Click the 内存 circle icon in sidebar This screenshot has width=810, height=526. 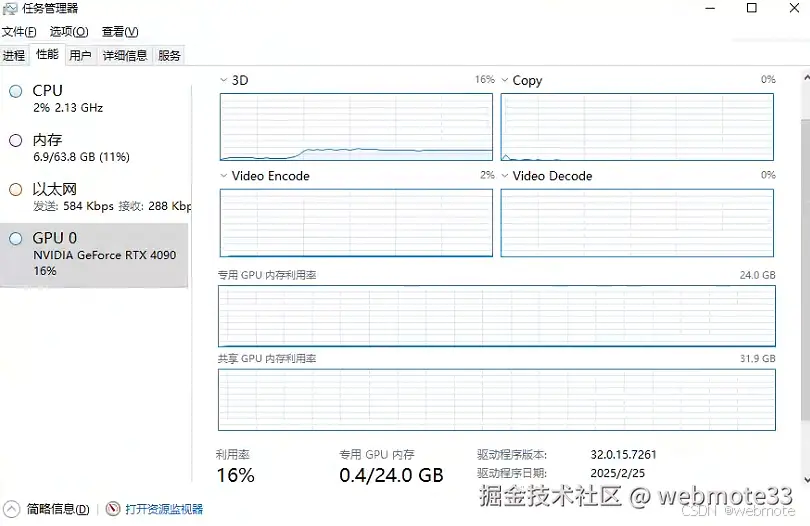pyautogui.click(x=15, y=141)
